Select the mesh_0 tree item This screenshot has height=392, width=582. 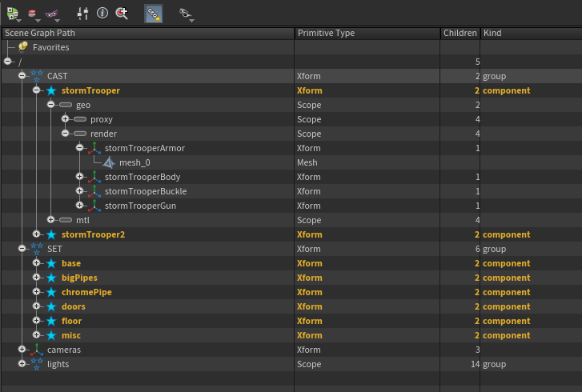(134, 163)
